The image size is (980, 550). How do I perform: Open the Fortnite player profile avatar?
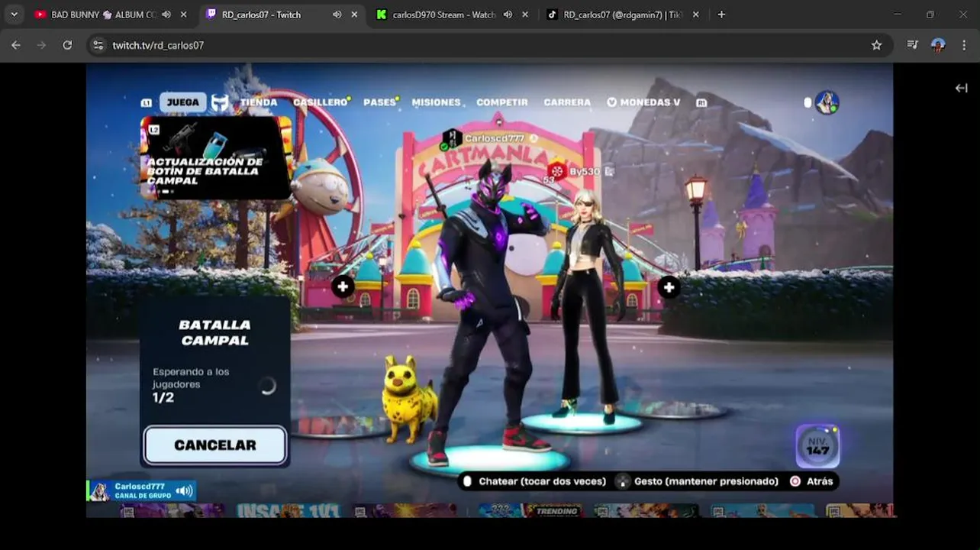pos(827,102)
